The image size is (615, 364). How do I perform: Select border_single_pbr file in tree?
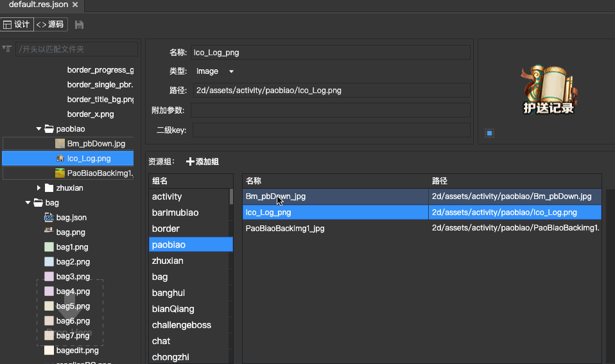point(100,85)
